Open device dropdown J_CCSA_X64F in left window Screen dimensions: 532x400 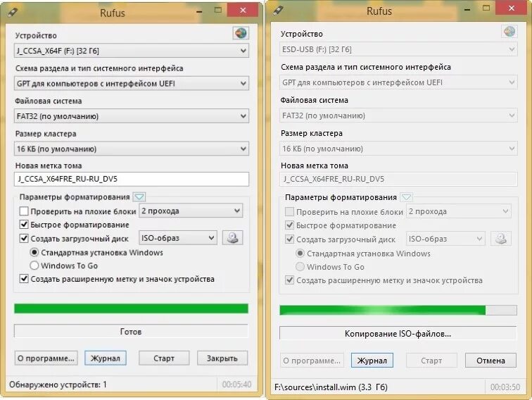pos(132,51)
